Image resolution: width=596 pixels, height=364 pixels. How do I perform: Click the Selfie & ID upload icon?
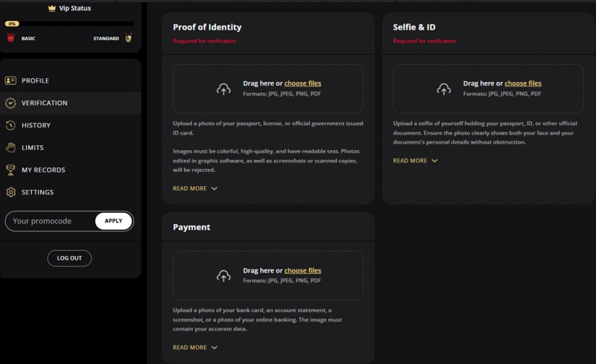[444, 89]
